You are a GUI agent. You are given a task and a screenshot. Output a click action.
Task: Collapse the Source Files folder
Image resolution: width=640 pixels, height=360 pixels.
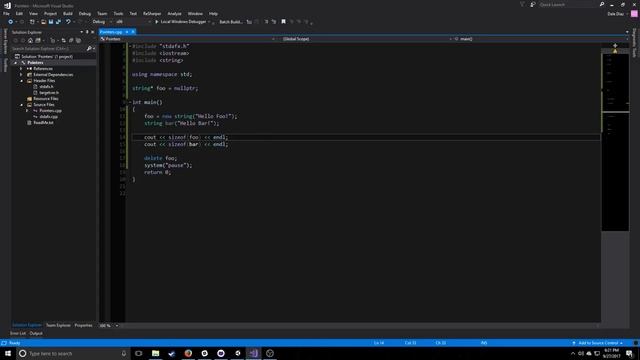coord(21,105)
